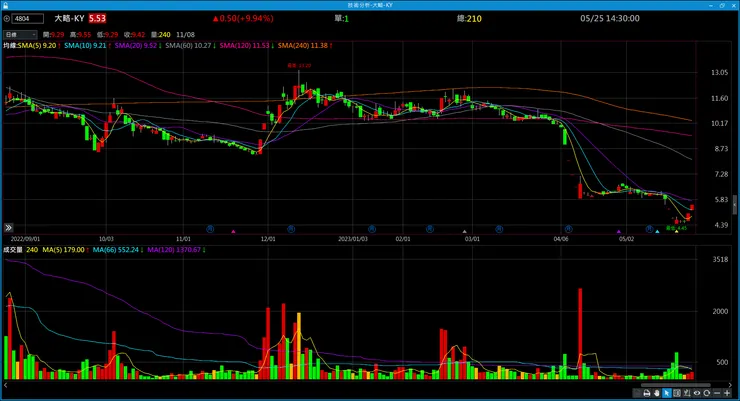
Task: Click the lock icon in title bar
Action: pyautogui.click(x=5, y=5)
